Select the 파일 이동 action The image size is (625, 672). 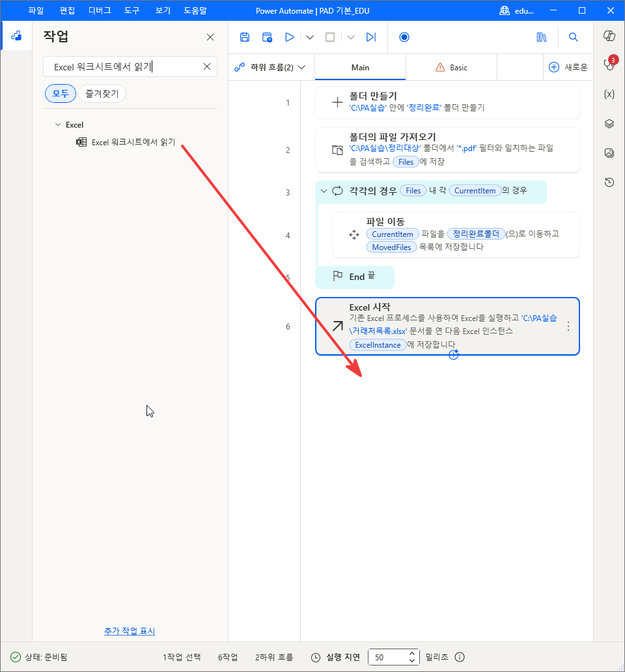[456, 235]
